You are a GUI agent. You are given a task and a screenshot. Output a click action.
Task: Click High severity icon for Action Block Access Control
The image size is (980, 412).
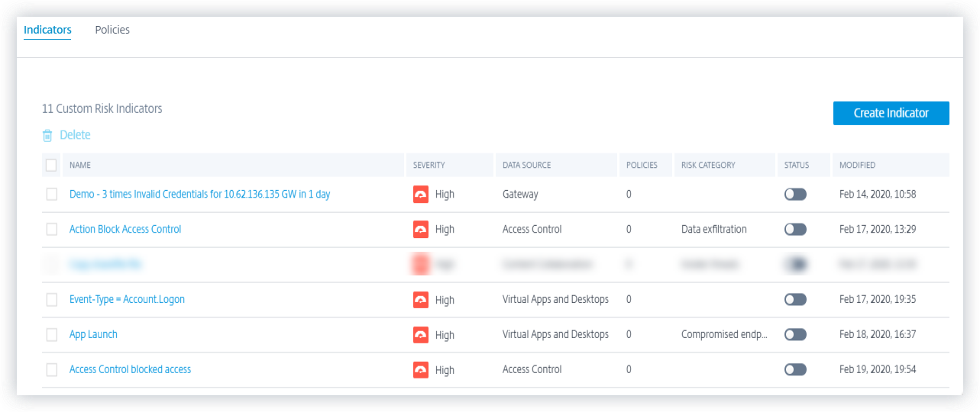click(421, 229)
